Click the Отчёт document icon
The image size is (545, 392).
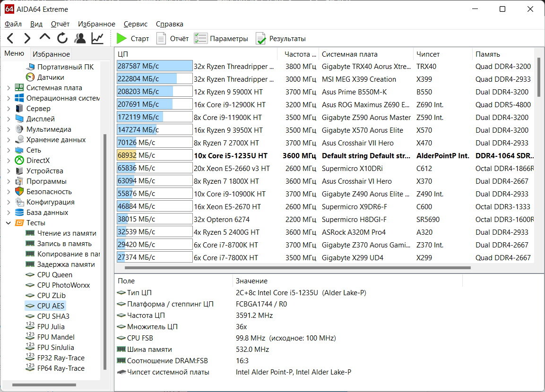point(161,39)
